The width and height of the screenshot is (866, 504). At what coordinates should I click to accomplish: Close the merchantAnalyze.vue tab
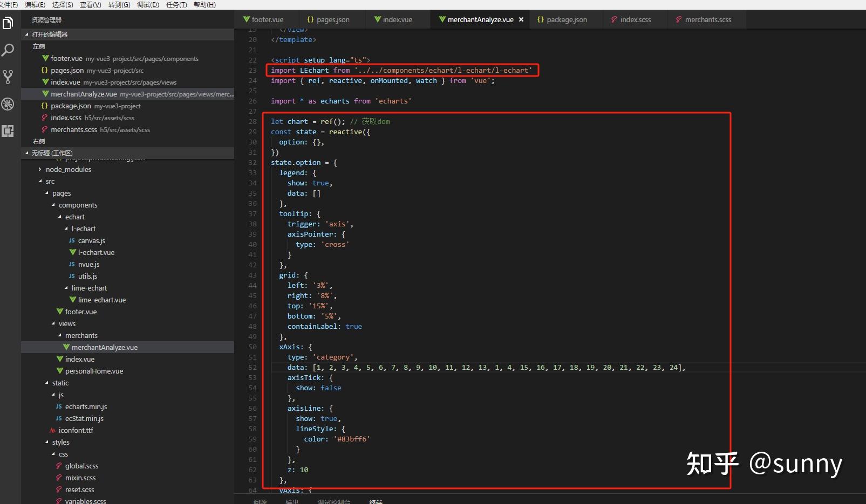[x=521, y=19]
